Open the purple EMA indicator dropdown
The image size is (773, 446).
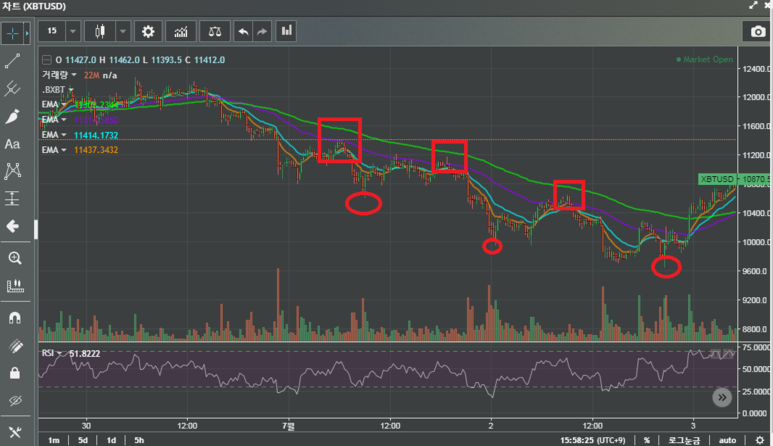[64, 120]
